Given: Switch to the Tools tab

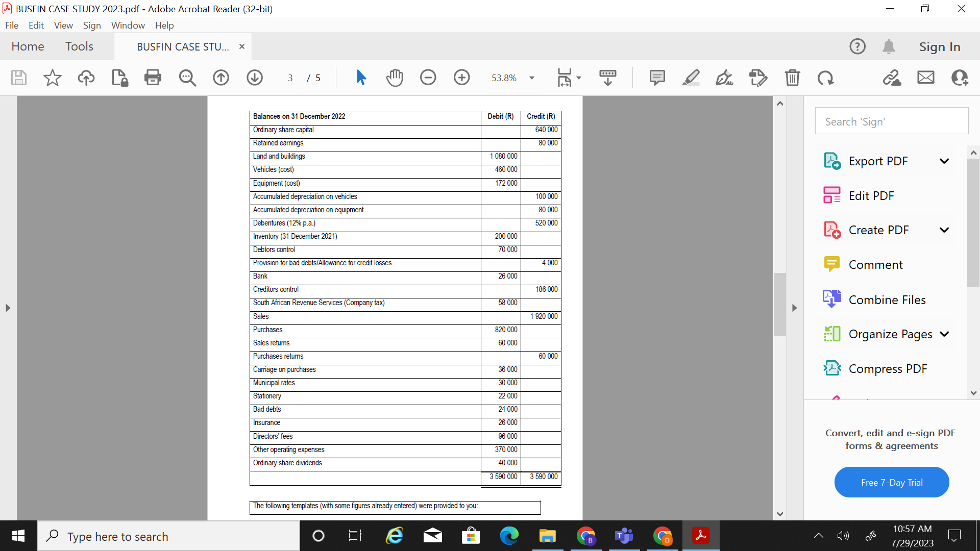Looking at the screenshot, I should tap(80, 46).
